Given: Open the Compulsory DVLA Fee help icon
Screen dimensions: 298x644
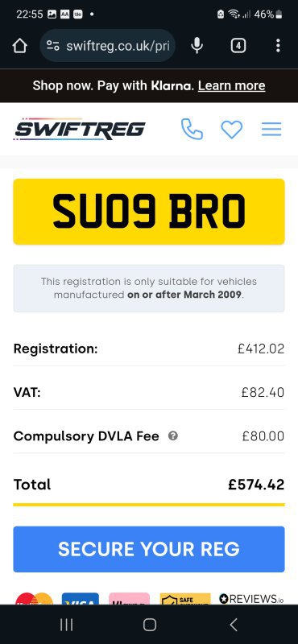Looking at the screenshot, I should tap(173, 436).
